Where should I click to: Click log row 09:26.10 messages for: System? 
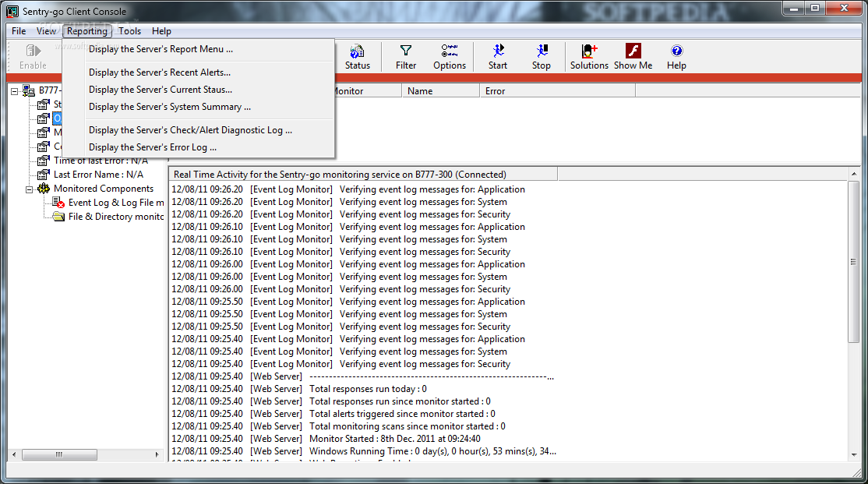coord(340,239)
